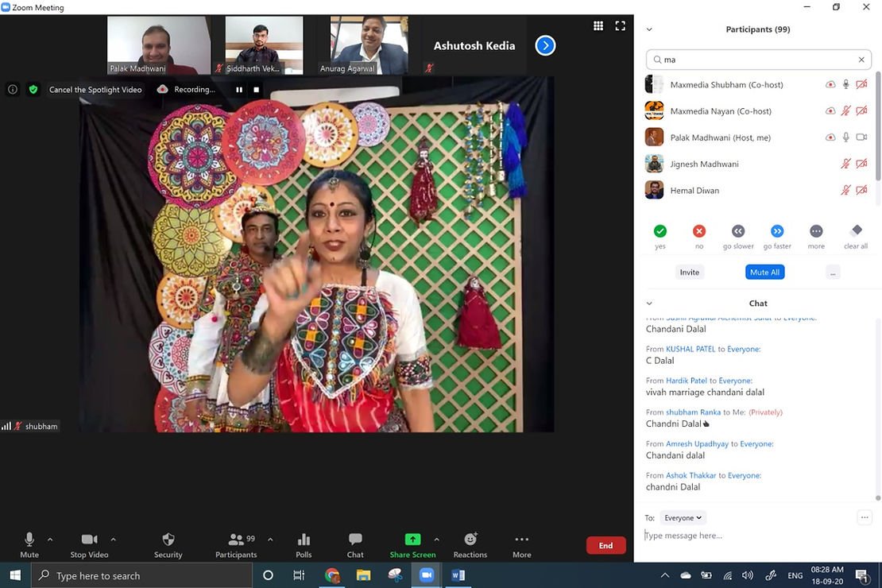The image size is (882, 588).
Task: Open the More menu in toolbar
Action: tap(521, 540)
